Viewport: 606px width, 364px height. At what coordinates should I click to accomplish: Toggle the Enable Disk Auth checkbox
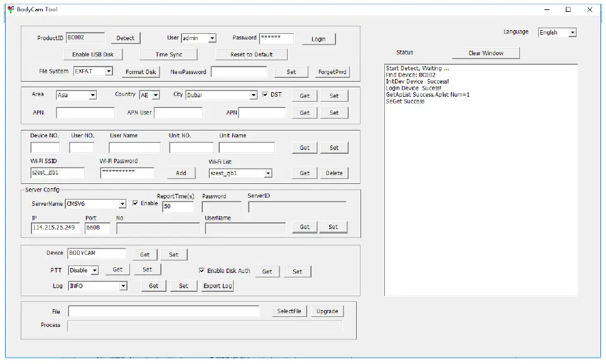tap(202, 270)
